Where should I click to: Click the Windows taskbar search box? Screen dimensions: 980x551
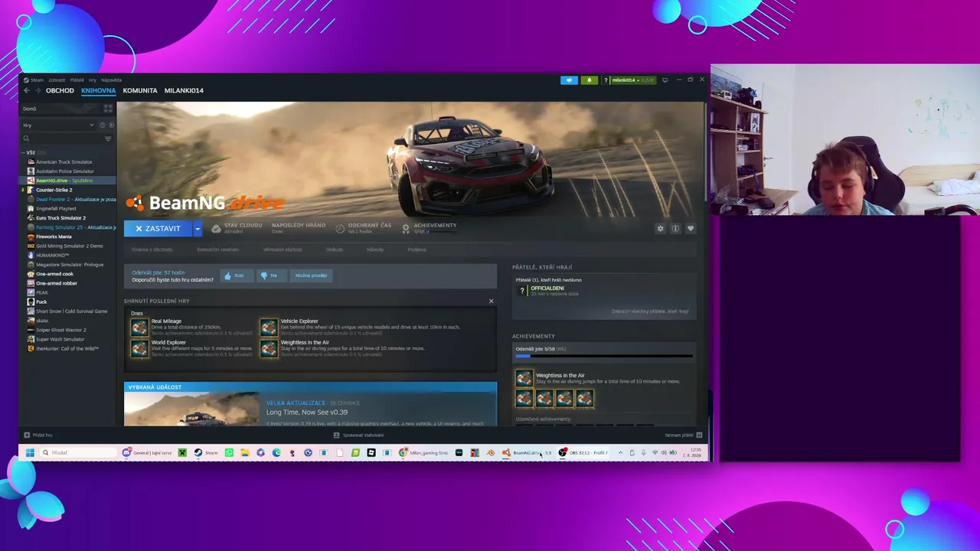click(x=78, y=452)
